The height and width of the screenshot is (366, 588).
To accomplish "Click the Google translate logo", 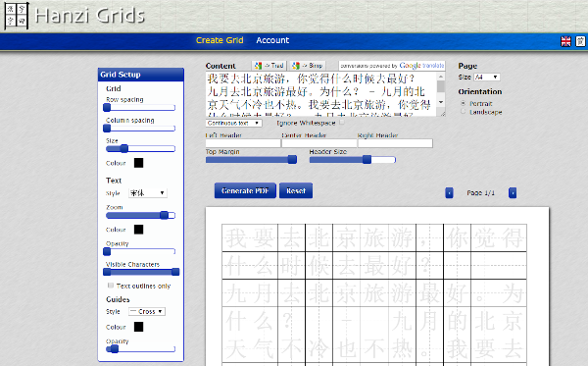I will 421,66.
